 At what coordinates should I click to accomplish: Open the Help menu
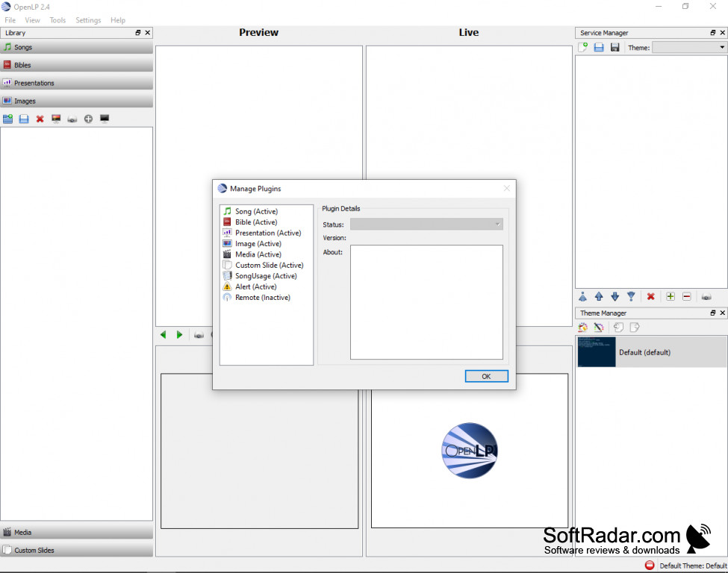(118, 20)
